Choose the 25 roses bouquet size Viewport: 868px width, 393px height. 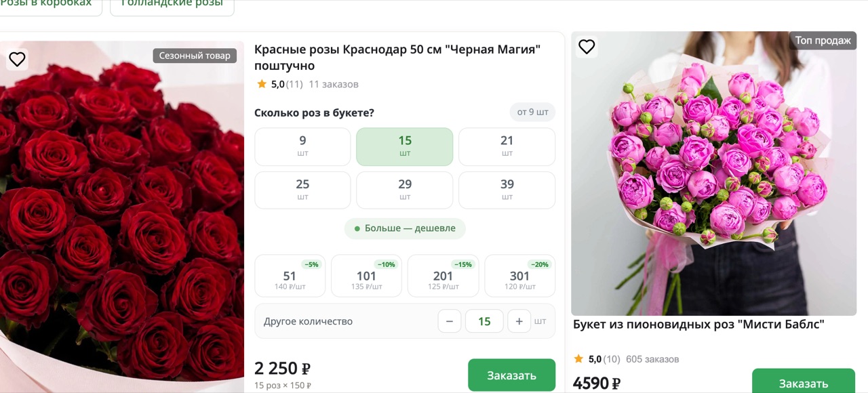pyautogui.click(x=302, y=190)
